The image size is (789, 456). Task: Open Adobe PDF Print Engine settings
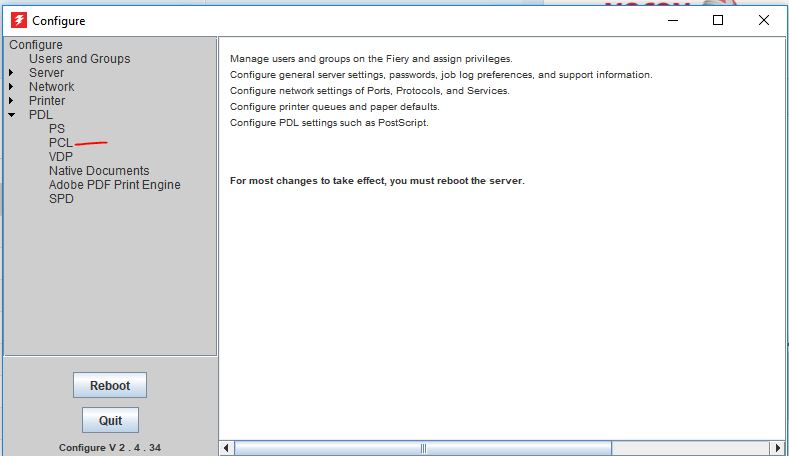point(114,185)
